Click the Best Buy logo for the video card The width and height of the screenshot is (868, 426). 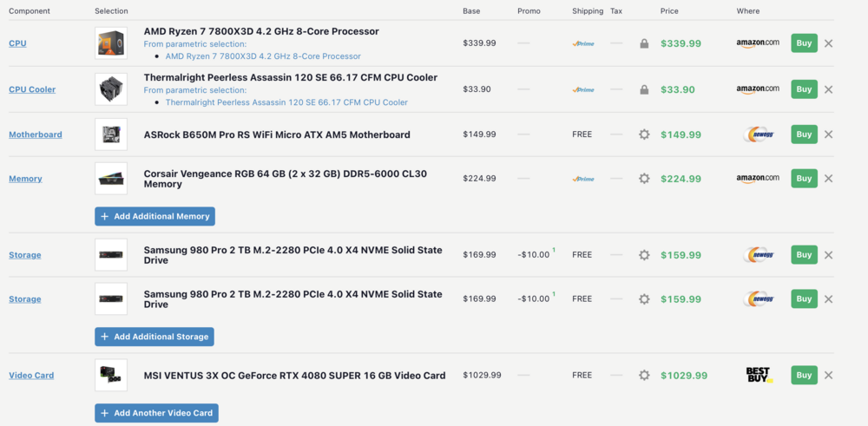pos(758,375)
